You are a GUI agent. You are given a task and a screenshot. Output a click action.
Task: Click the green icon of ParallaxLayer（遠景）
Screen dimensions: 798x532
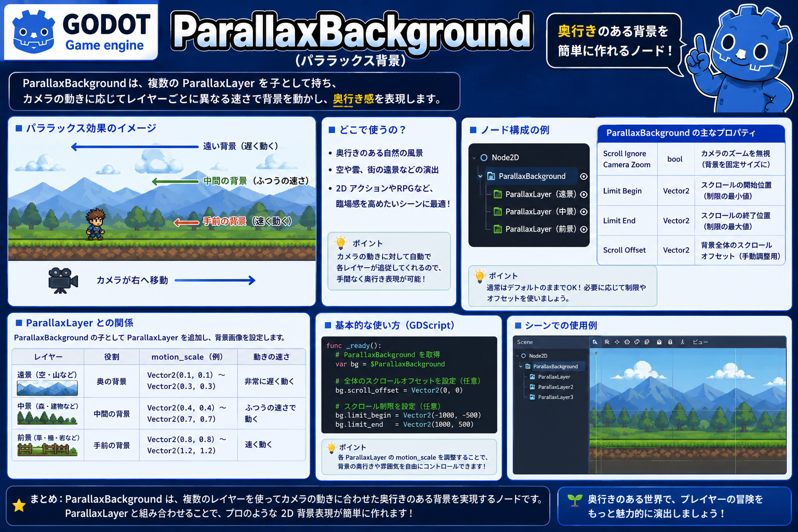[498, 194]
